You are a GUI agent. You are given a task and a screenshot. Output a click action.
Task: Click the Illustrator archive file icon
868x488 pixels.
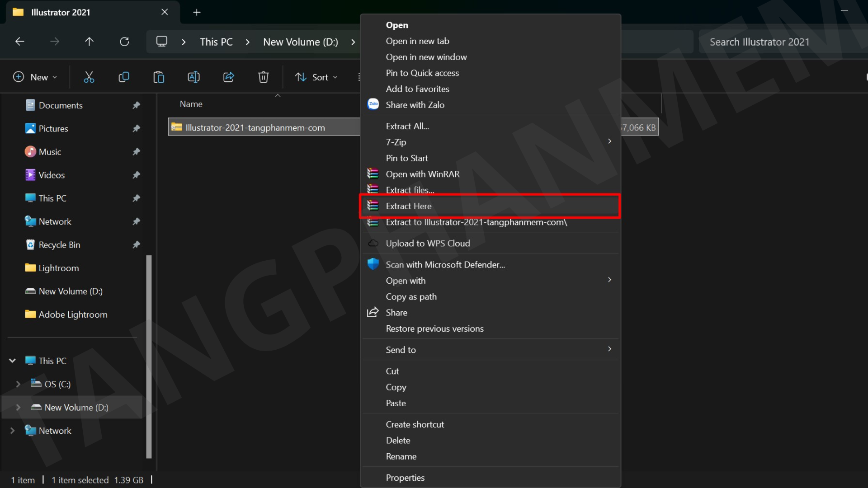[176, 127]
